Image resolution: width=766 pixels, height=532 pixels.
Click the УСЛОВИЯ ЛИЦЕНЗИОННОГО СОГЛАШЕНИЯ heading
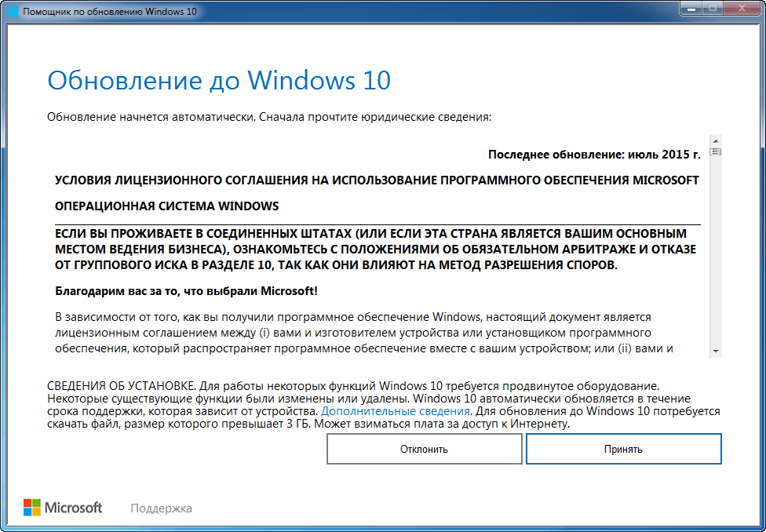coord(377,180)
